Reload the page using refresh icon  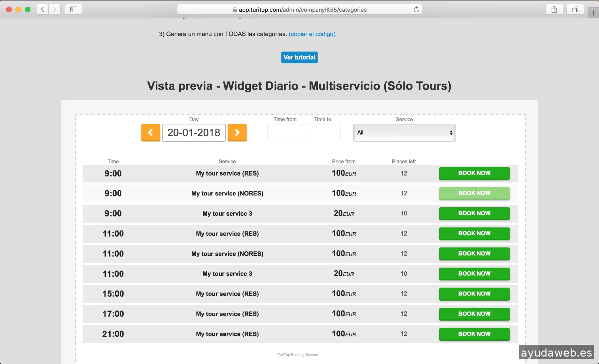pyautogui.click(x=416, y=9)
